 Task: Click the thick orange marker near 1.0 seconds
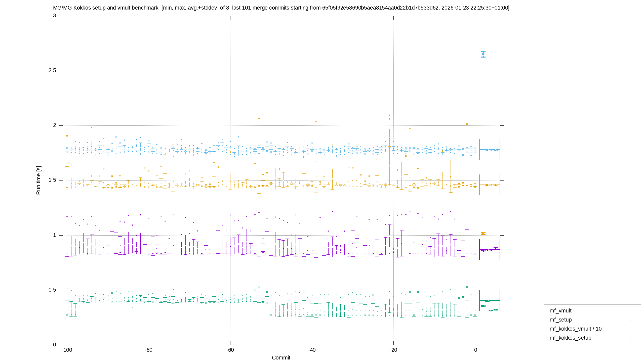(x=483, y=234)
